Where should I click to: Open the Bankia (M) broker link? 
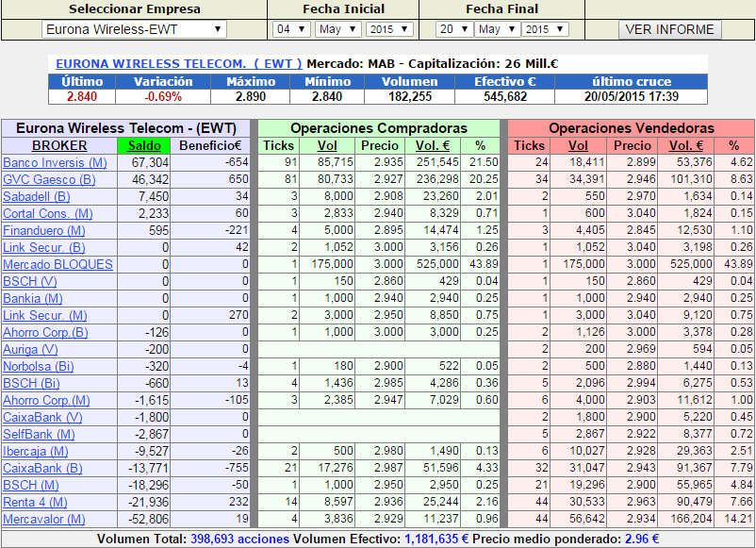pos(33,298)
